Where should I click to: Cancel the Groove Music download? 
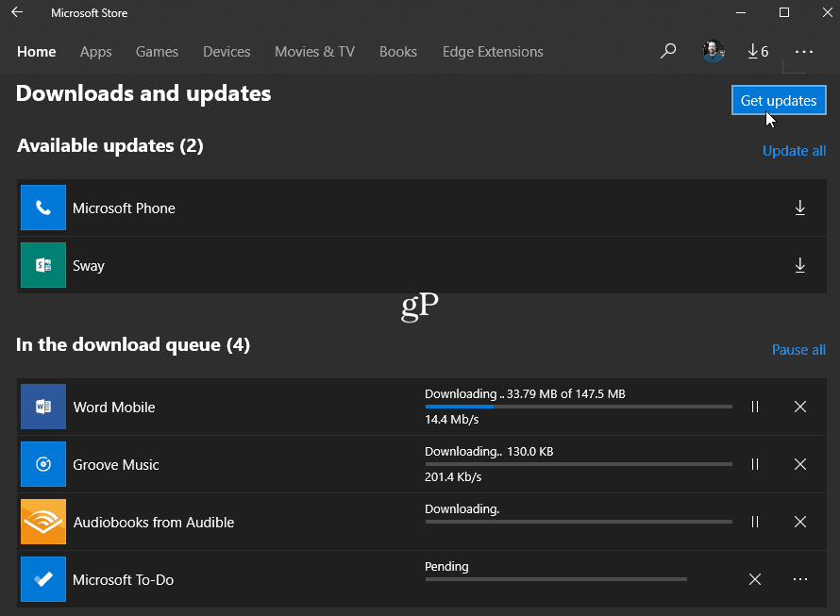tap(799, 464)
